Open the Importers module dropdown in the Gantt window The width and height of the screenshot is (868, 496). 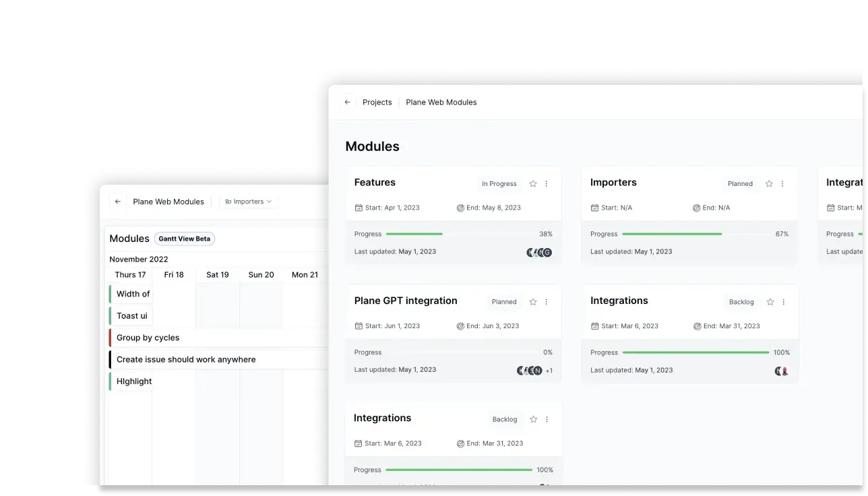(x=249, y=201)
